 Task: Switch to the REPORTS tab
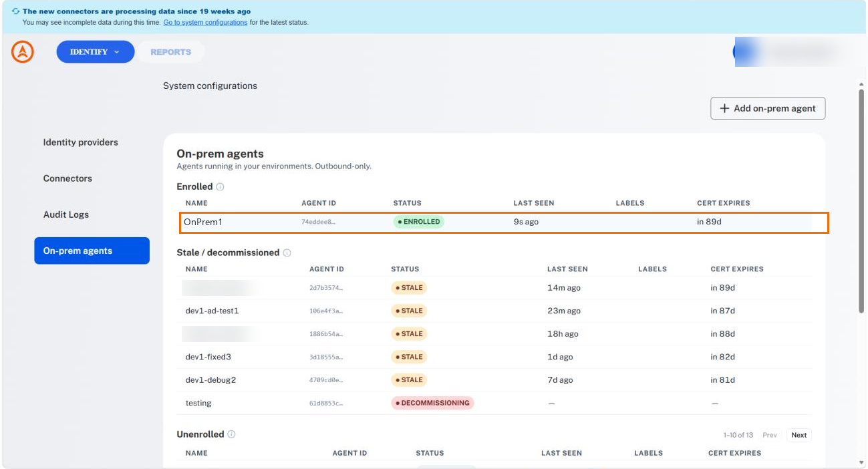[x=170, y=51]
